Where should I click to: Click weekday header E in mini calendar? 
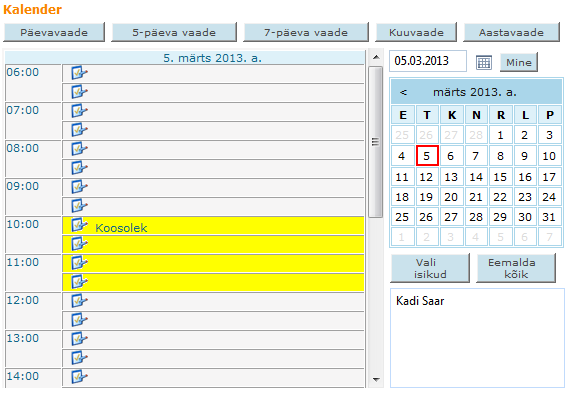tap(403, 115)
